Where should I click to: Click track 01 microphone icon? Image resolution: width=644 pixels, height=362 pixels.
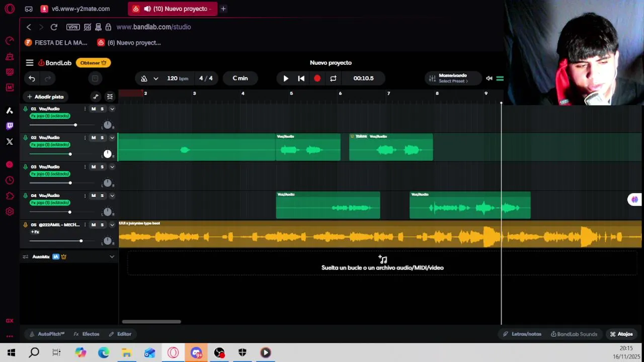pos(25,109)
